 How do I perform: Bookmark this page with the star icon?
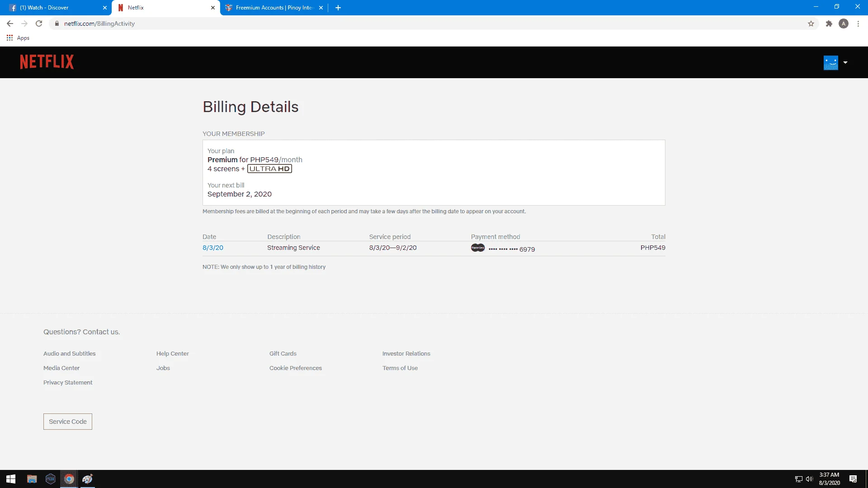pos(811,23)
